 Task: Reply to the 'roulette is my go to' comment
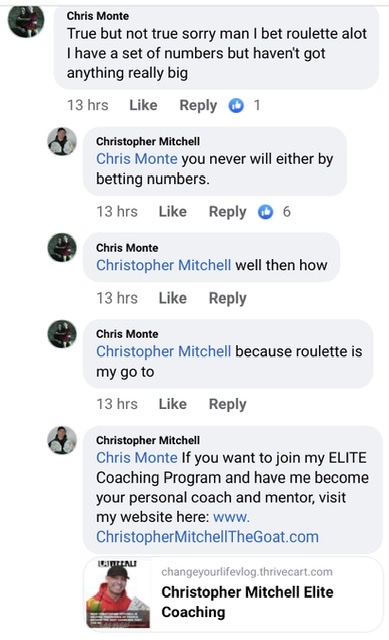tap(227, 404)
